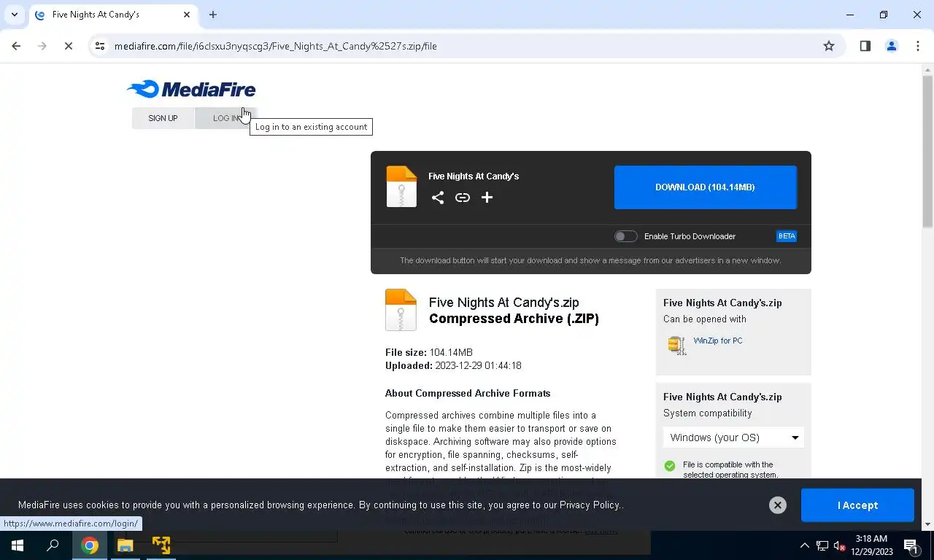This screenshot has height=560, width=934.
Task: Click the taskbar clock showing 3:18 AM
Action: tap(872, 545)
